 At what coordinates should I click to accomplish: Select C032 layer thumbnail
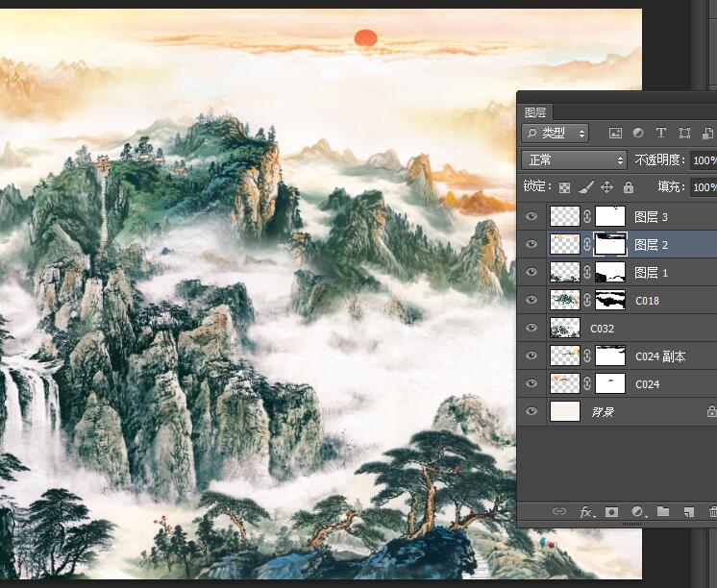565,328
